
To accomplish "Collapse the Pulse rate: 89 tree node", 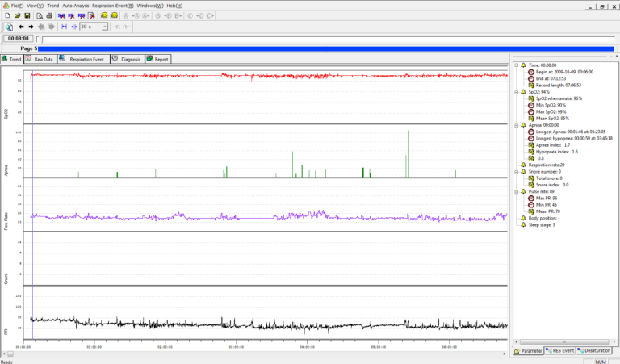I will click(x=516, y=191).
